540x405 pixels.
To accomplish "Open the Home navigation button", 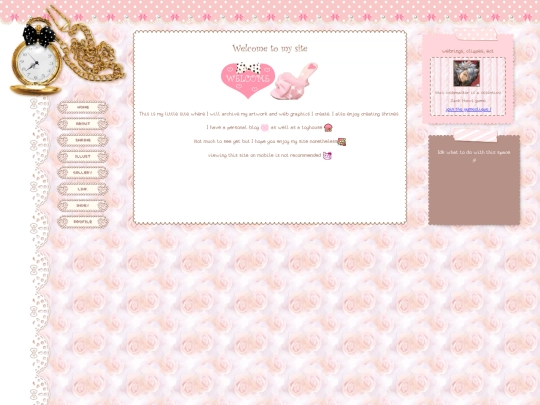I will pos(83,107).
